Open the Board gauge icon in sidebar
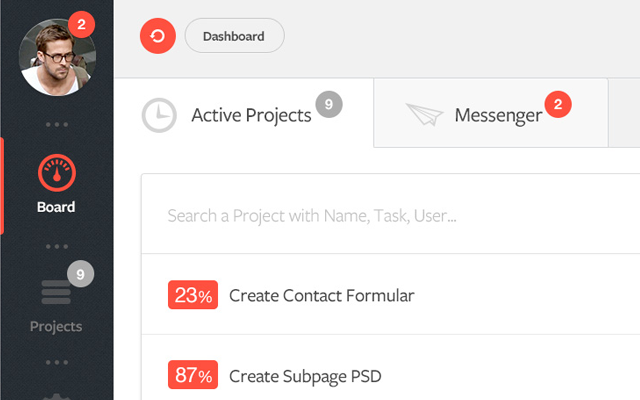Viewport: 640px width, 400px height. [x=56, y=174]
